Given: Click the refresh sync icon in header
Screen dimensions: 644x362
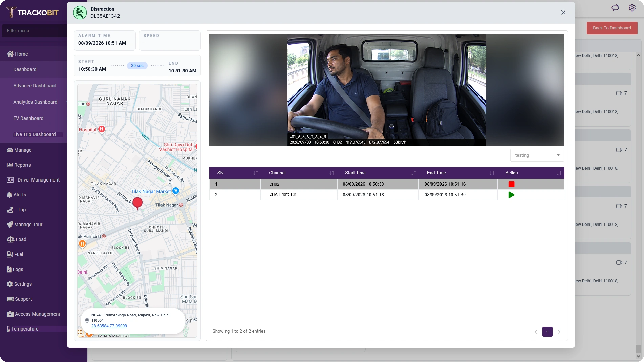Looking at the screenshot, I should (x=615, y=8).
